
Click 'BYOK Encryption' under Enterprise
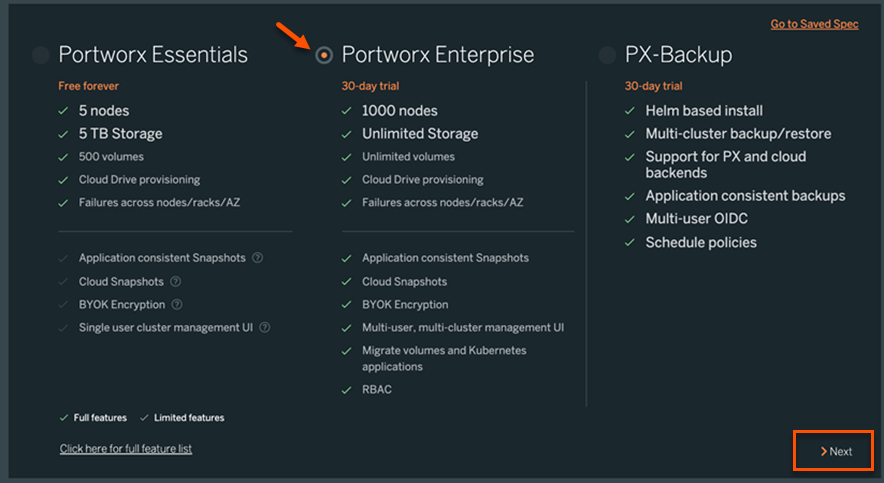tap(405, 304)
